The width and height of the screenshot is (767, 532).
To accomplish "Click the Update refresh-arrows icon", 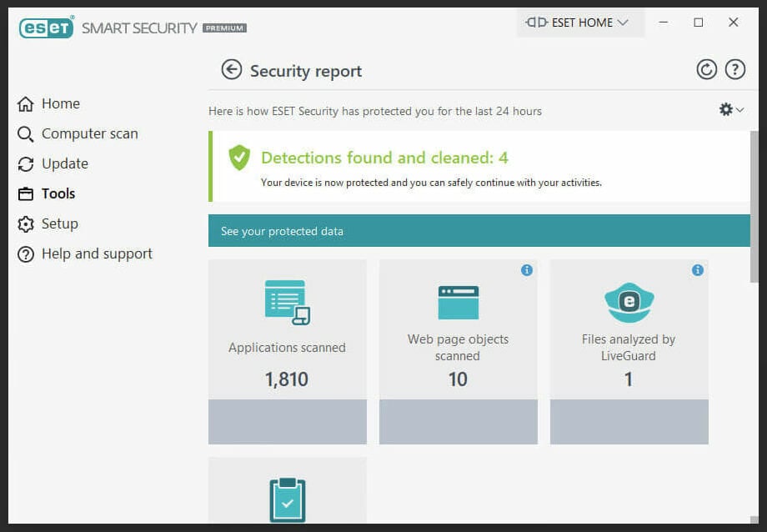I will pyautogui.click(x=26, y=164).
